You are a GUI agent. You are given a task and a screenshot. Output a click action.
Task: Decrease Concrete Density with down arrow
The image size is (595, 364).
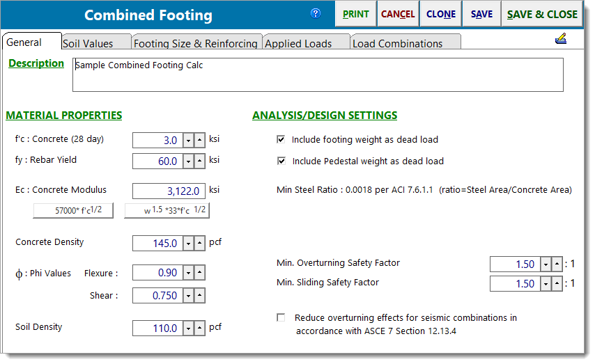tap(188, 244)
